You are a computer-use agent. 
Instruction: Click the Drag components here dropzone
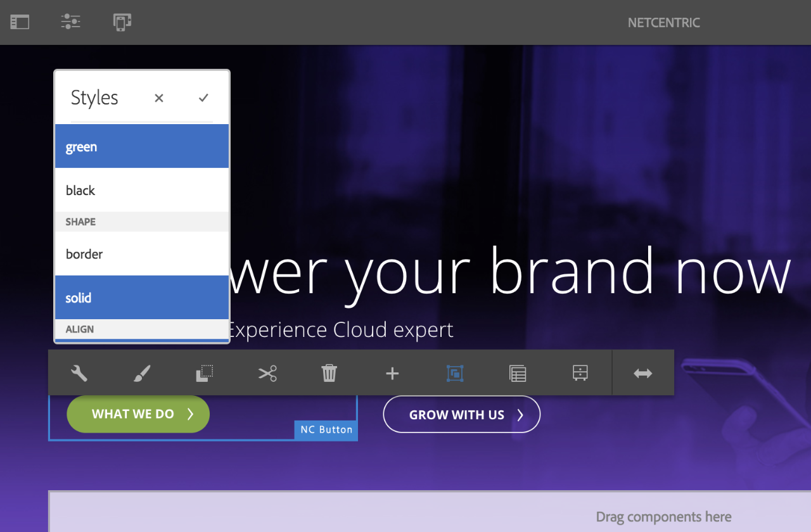click(x=663, y=517)
